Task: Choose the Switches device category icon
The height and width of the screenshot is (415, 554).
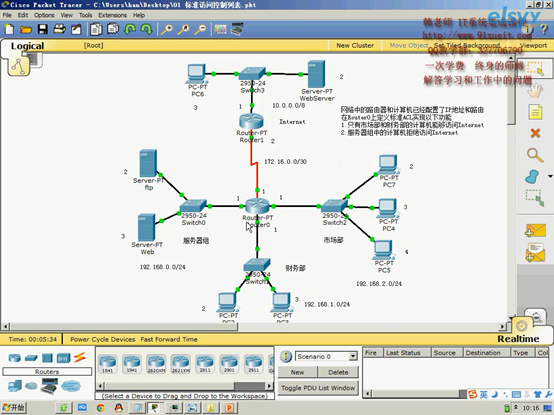Action: pyautogui.click(x=31, y=358)
